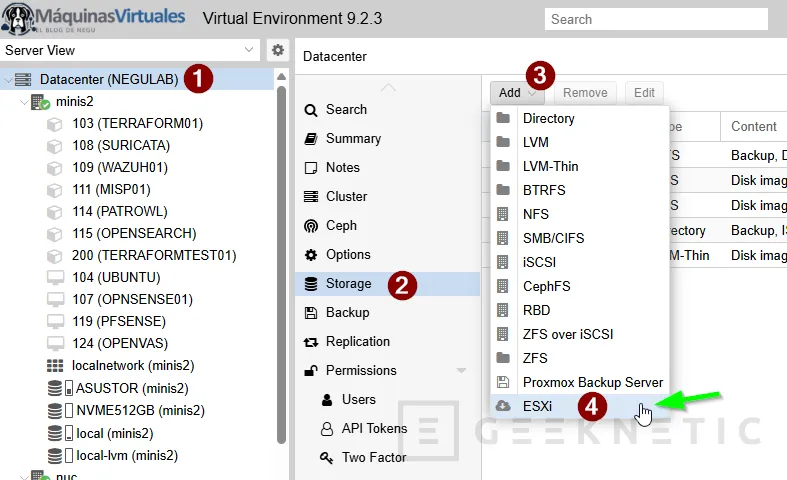Sort by the Content column header
The width and height of the screenshot is (787, 480).
coord(753,127)
